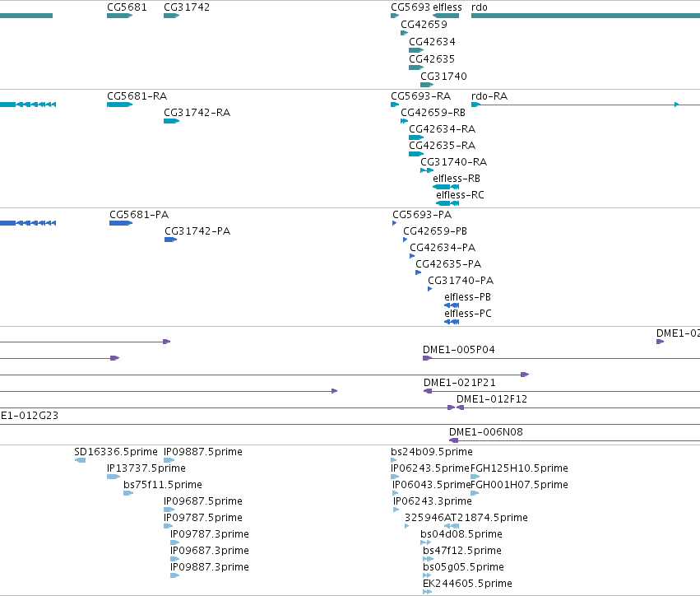Click the partially visible E1-012G23 clone label
The height and width of the screenshot is (596, 700).
click(29, 416)
